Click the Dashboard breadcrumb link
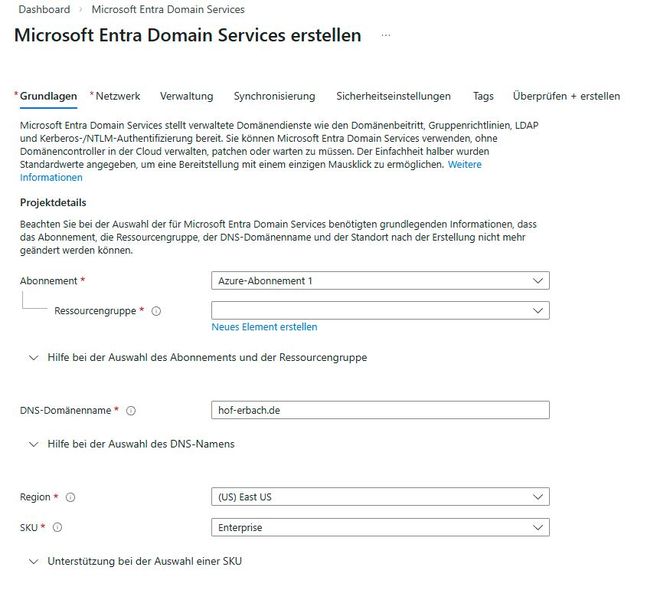657x600 pixels. [x=44, y=9]
